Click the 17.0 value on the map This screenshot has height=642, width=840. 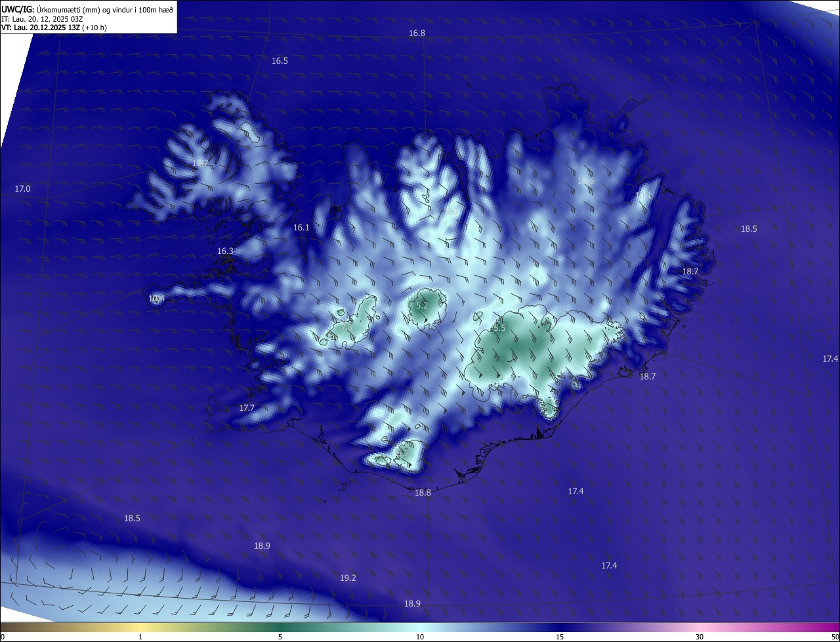[22, 189]
